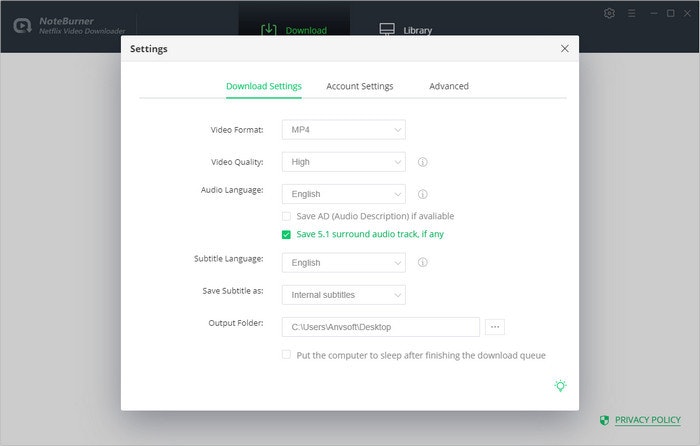
Task: Open the Video Format dropdown
Action: [x=344, y=130]
